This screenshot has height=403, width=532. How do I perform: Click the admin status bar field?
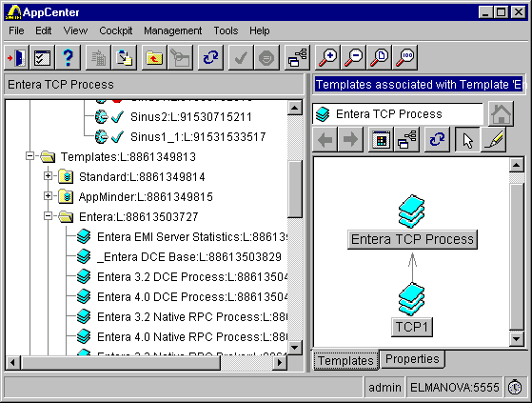[x=384, y=387]
